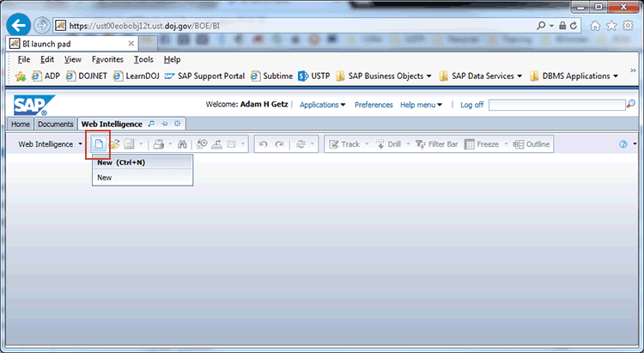The height and width of the screenshot is (353, 644).
Task: Expand the SAP Business Objects favorites folder
Action: point(384,76)
